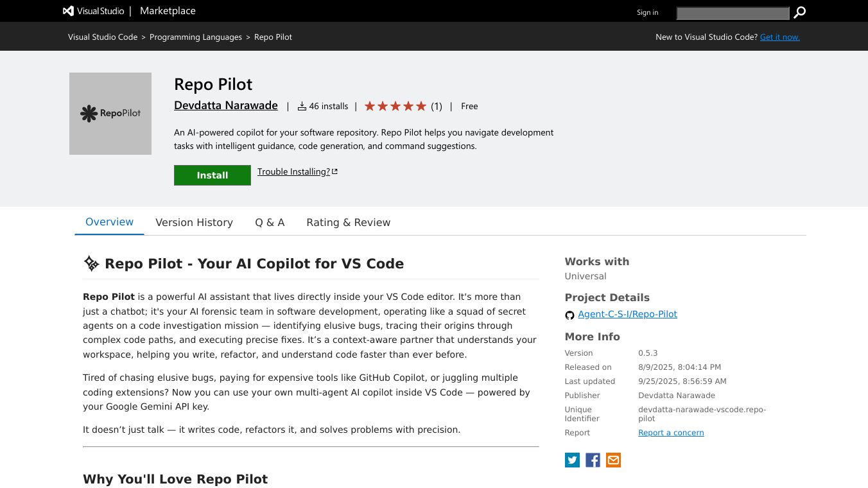
Task: Click the Sign in link
Action: click(647, 12)
